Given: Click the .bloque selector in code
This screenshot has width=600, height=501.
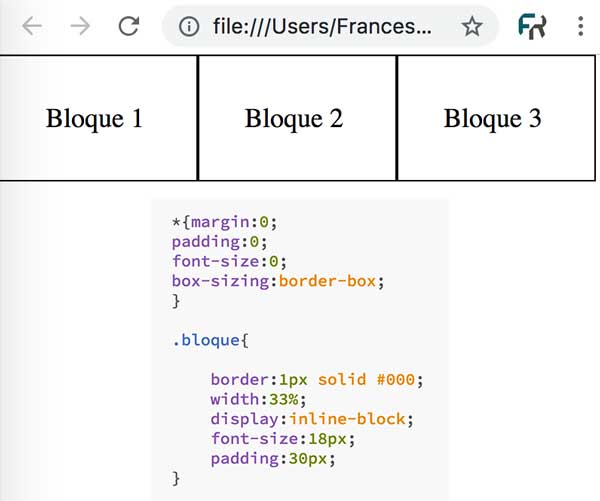Looking at the screenshot, I should 208,340.
